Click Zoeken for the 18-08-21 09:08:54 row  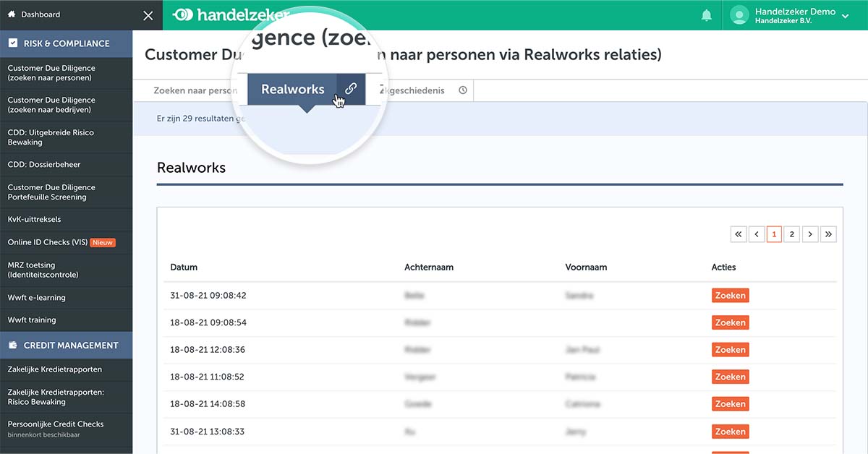pyautogui.click(x=730, y=322)
